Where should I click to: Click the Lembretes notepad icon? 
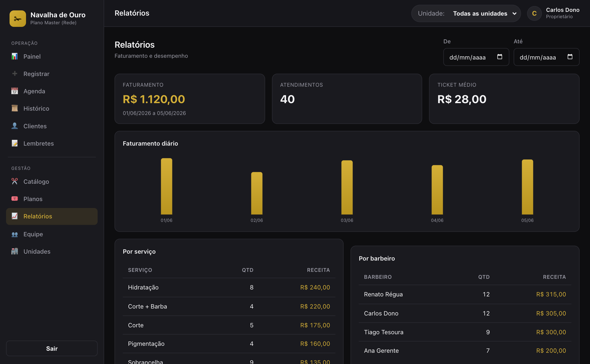pyautogui.click(x=14, y=143)
